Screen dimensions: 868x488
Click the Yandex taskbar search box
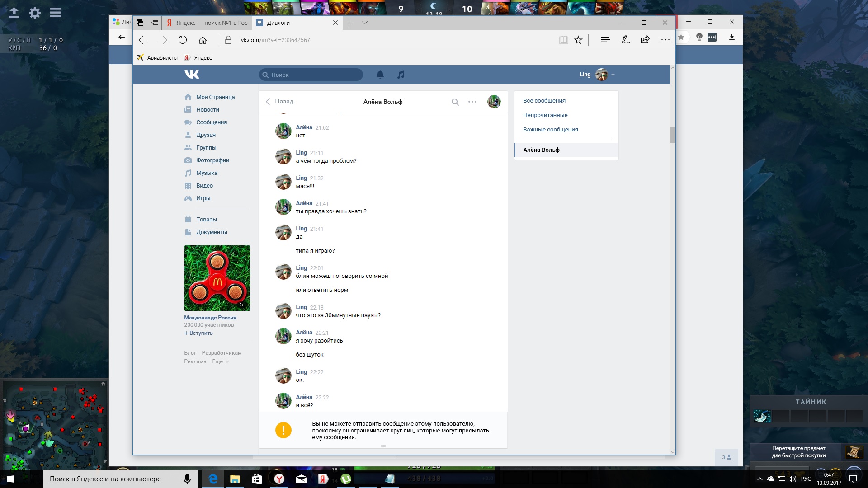121,479
